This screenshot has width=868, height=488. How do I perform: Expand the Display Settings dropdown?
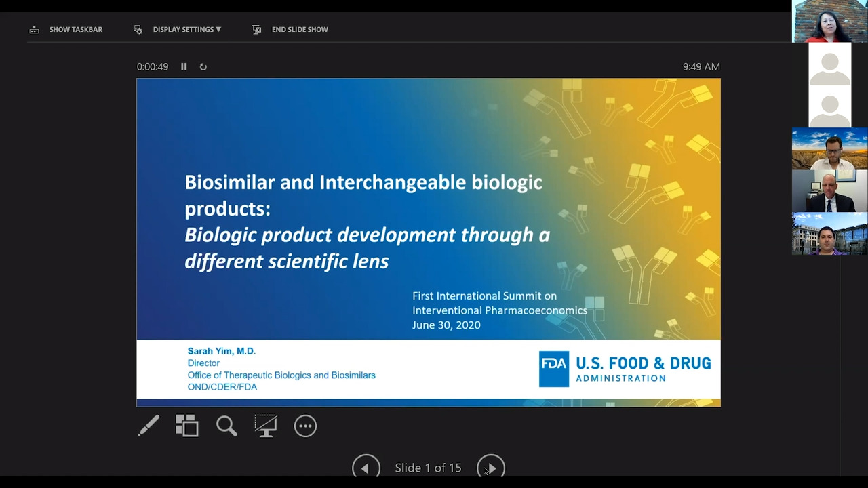click(x=186, y=30)
